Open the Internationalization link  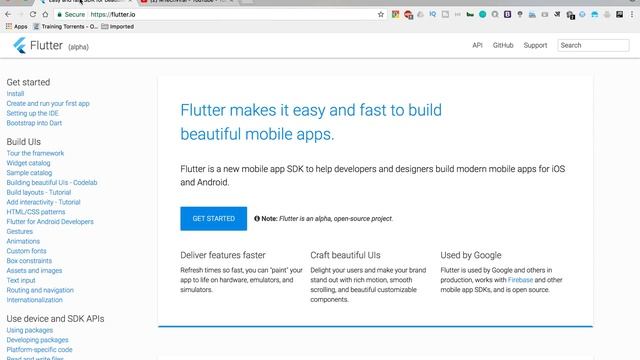[34, 300]
